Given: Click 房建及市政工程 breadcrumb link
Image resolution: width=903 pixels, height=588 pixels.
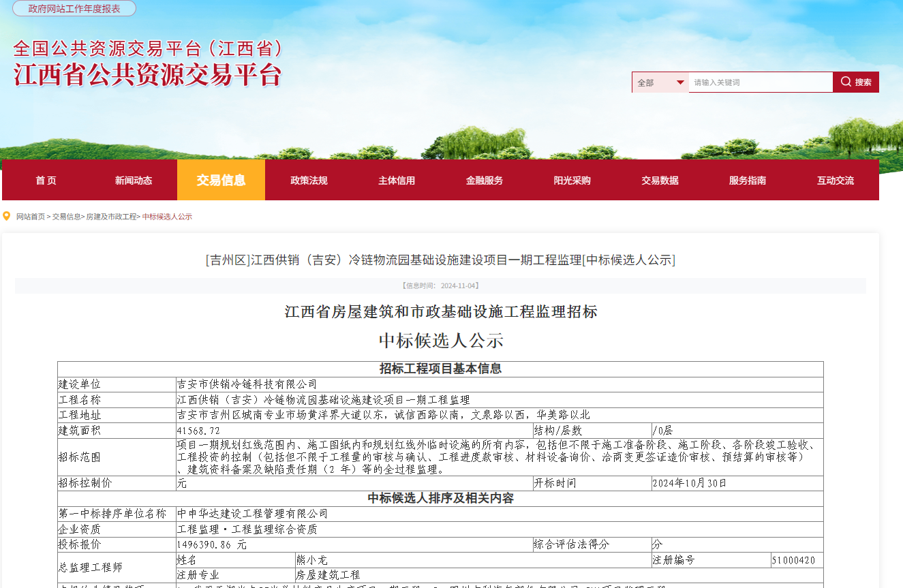Looking at the screenshot, I should point(111,217).
